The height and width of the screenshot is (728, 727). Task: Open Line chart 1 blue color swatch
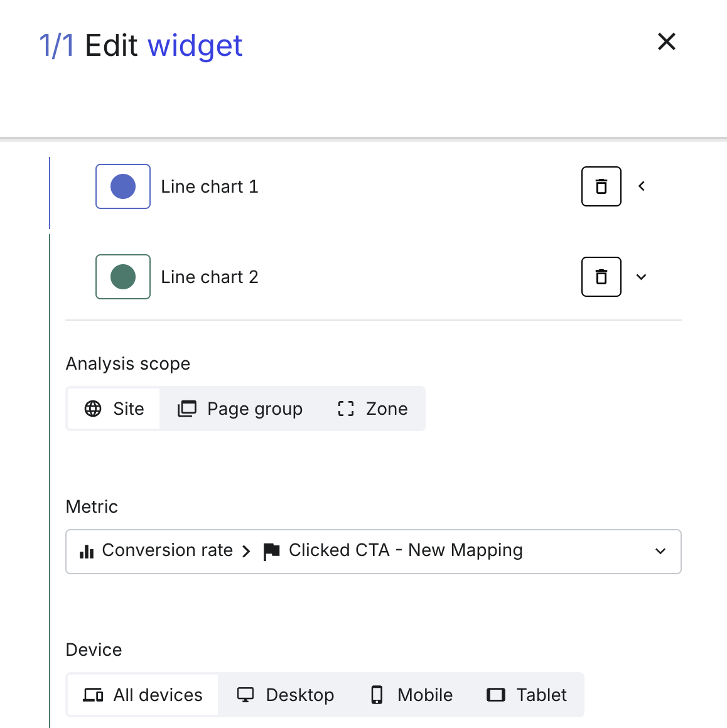tap(123, 186)
